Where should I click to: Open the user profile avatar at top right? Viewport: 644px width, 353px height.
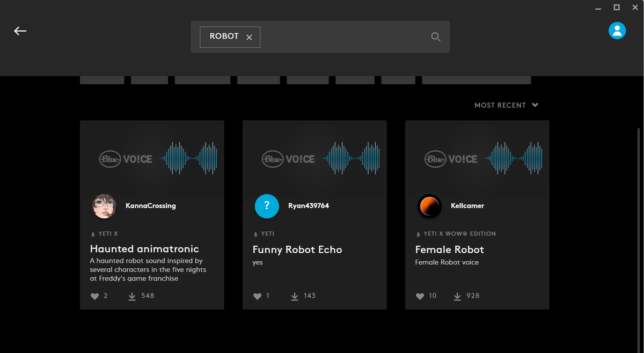click(617, 31)
